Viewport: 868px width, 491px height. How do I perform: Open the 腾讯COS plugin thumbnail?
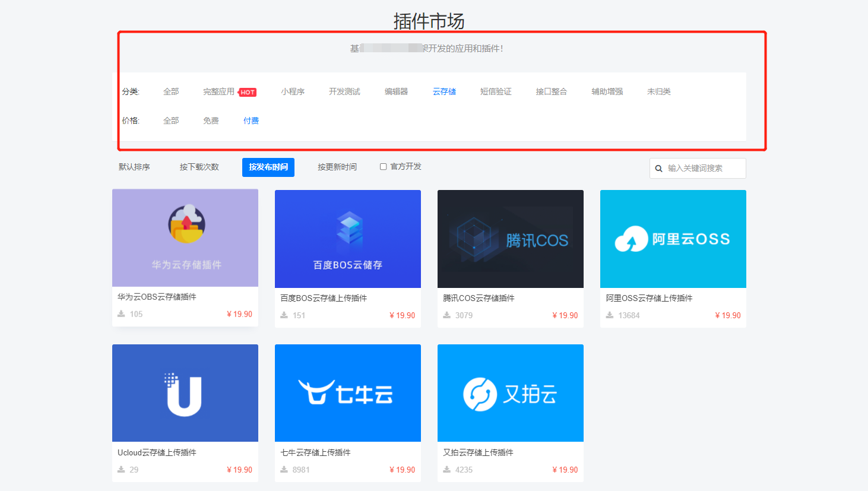(511, 239)
